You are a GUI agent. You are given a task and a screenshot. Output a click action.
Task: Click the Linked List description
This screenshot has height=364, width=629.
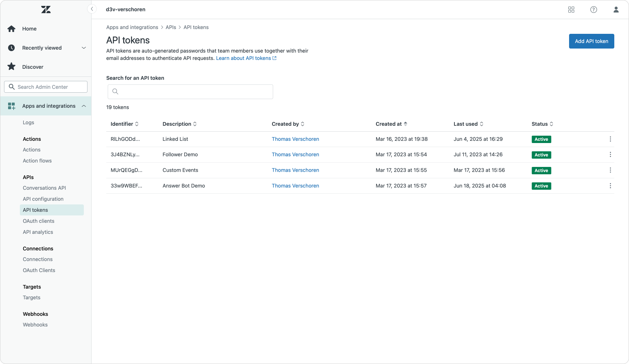[x=175, y=139]
